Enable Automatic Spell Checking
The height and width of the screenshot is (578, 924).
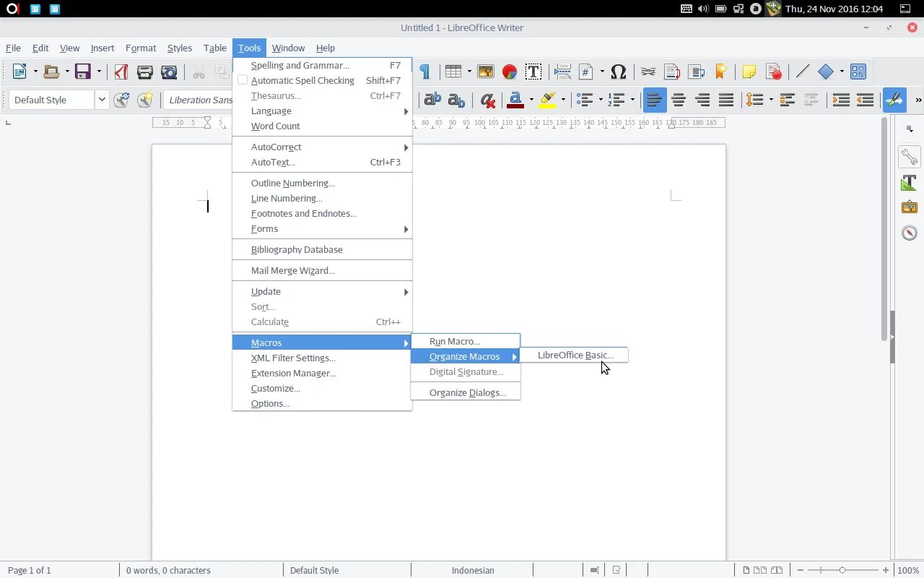[x=302, y=80]
